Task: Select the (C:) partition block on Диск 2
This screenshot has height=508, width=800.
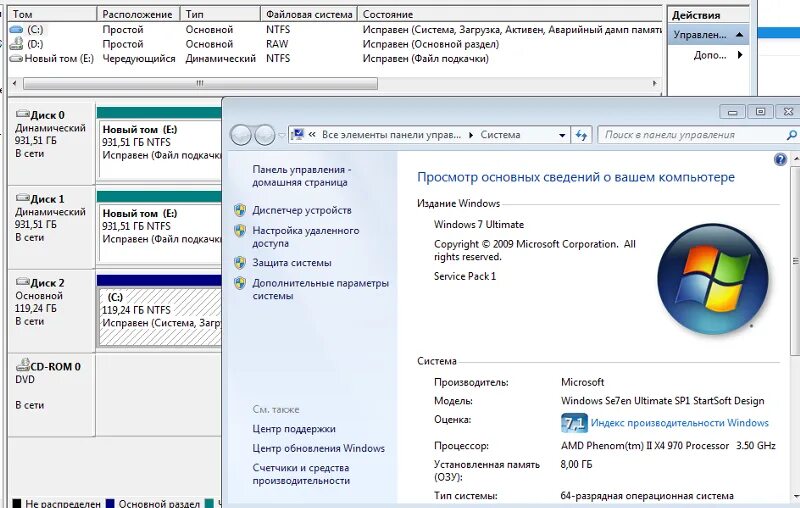Action: pyautogui.click(x=160, y=317)
